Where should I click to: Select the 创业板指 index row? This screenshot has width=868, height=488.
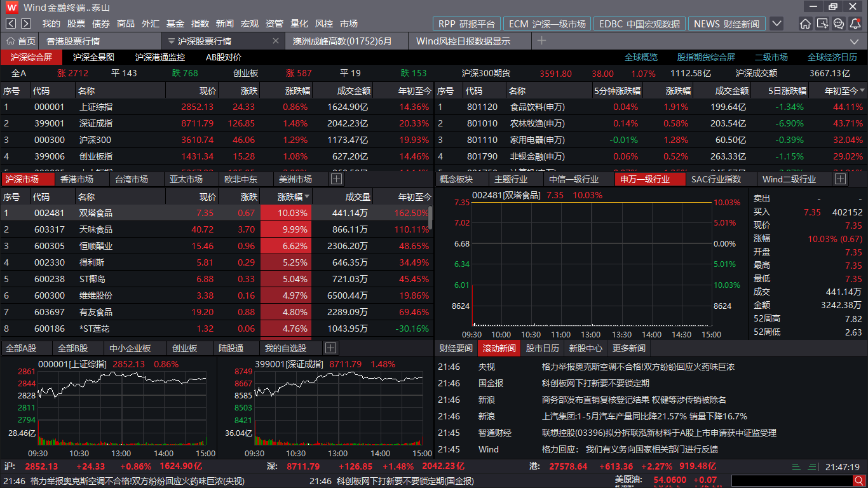coord(216,156)
